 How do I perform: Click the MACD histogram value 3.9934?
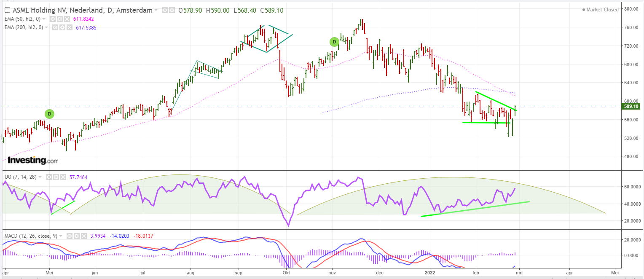pyautogui.click(x=98, y=236)
